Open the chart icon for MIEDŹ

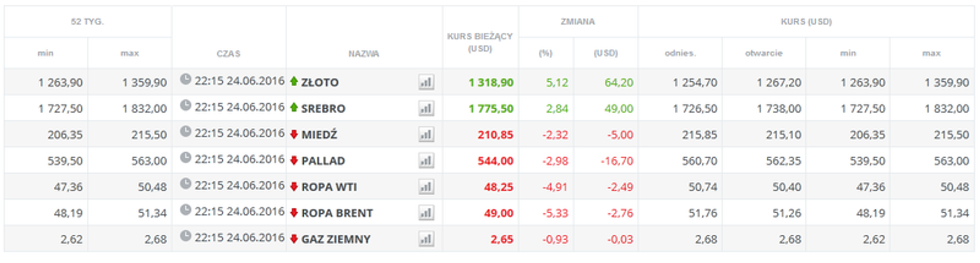(x=426, y=134)
